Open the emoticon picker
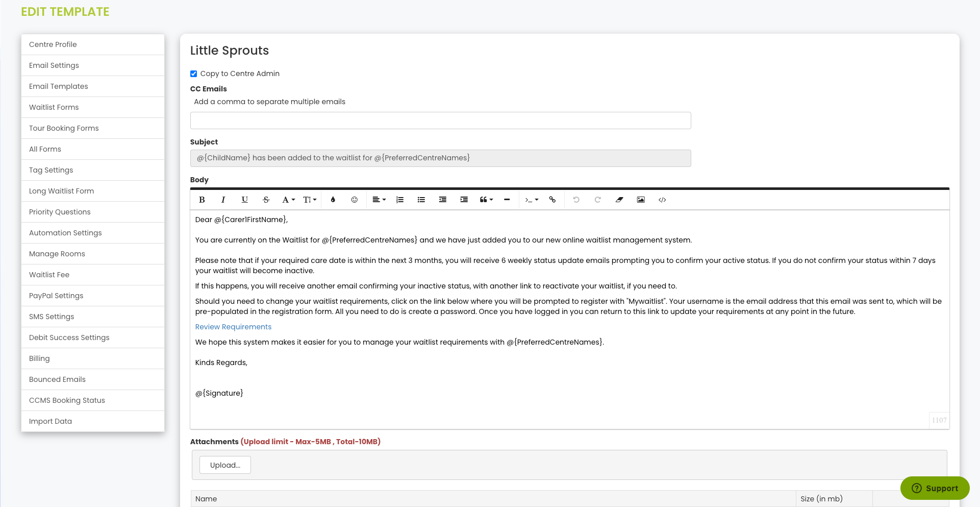Viewport: 980px width, 507px height. (x=354, y=200)
